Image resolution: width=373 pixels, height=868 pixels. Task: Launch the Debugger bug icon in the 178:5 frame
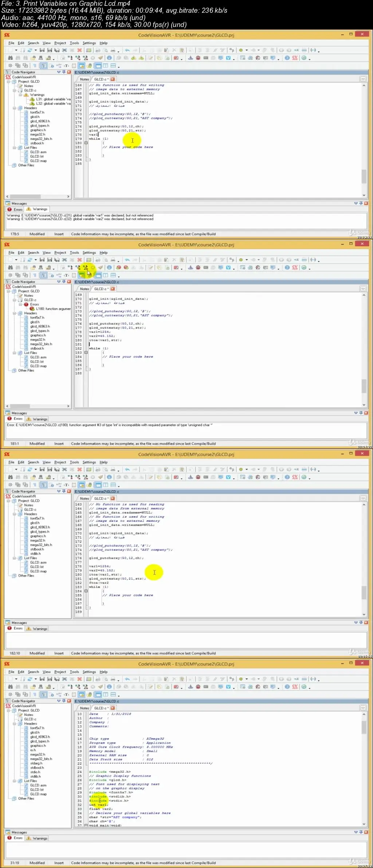click(198, 58)
